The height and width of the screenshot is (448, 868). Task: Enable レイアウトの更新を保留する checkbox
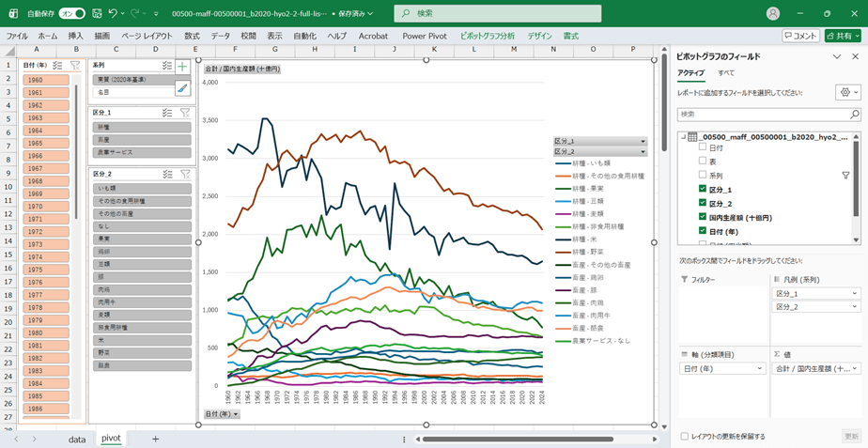click(x=684, y=437)
